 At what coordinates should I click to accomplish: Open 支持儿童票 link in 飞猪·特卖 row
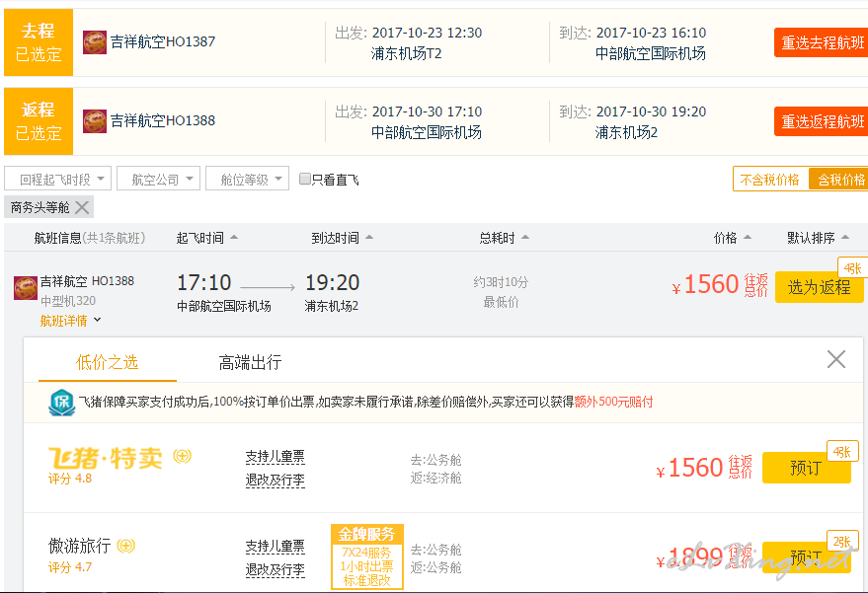pyautogui.click(x=276, y=457)
